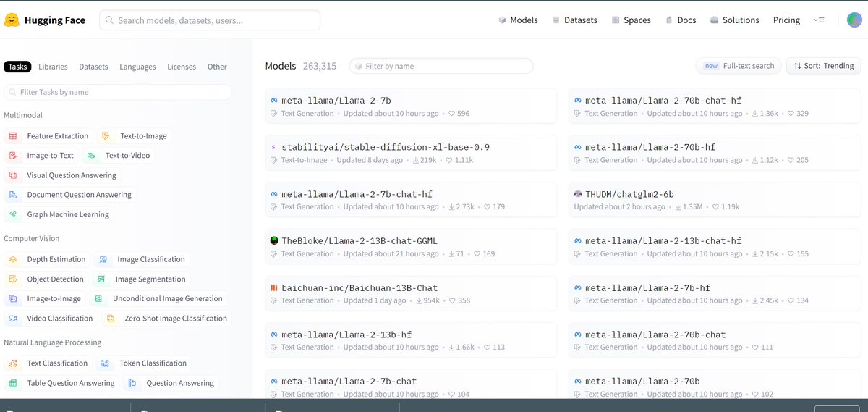Open Datasets in the top navigation
Viewport: 868px width, 412px height.
pyautogui.click(x=575, y=20)
